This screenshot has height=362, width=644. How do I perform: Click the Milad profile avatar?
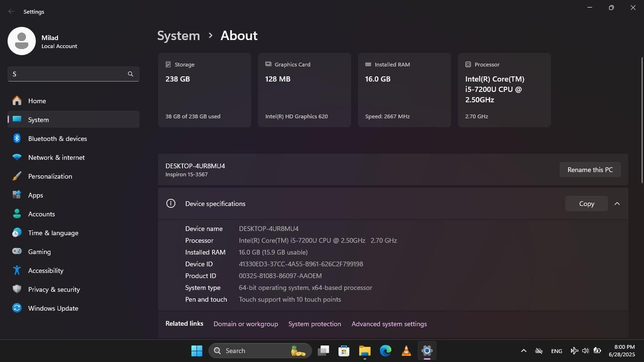tap(22, 41)
